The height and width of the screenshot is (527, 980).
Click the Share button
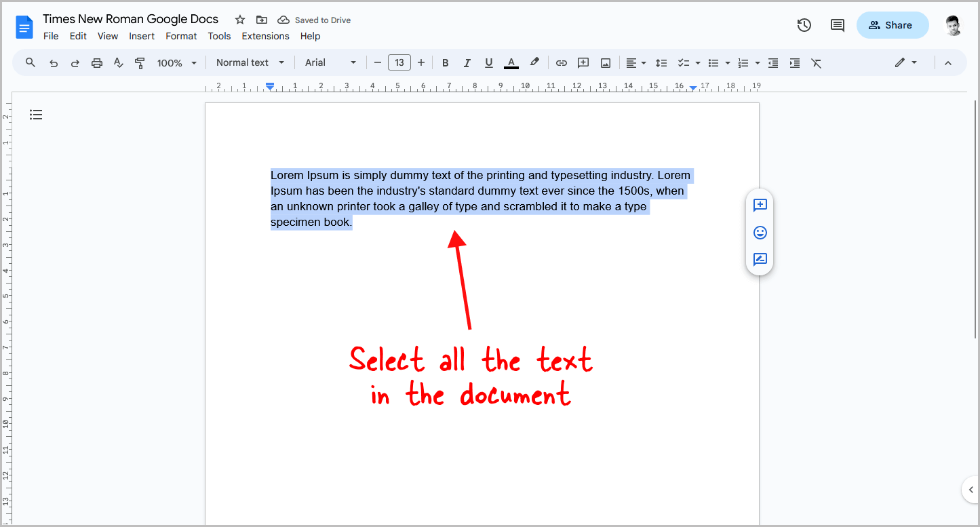point(892,24)
